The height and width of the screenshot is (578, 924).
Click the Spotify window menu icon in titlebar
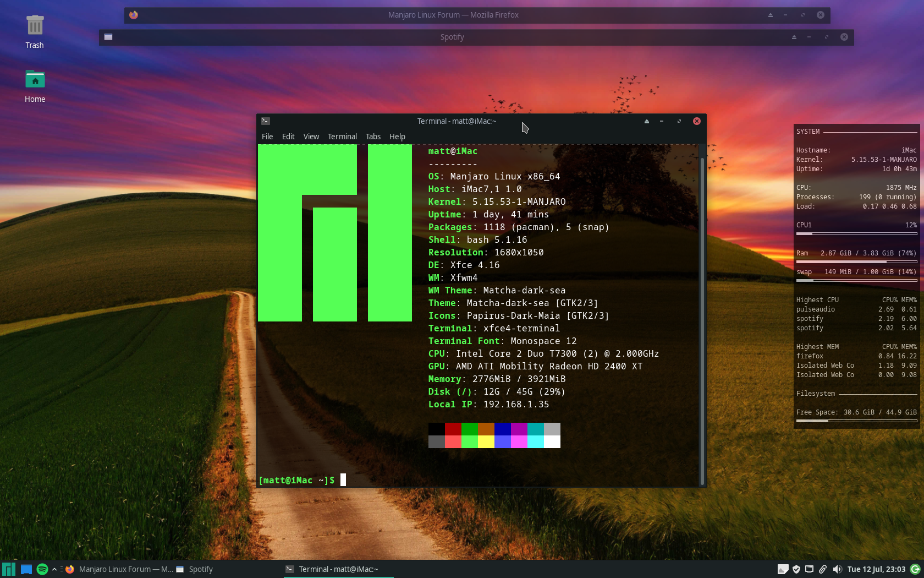point(108,37)
